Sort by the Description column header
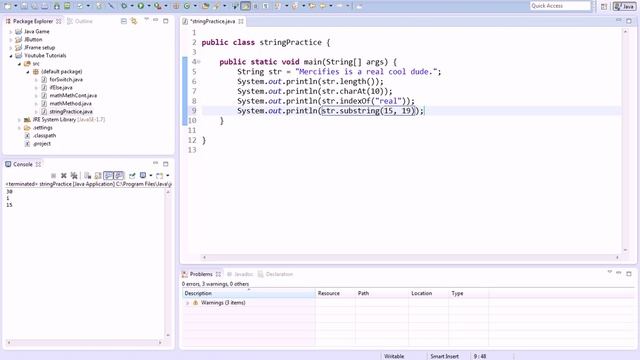This screenshot has width=640, height=360. (x=249, y=293)
